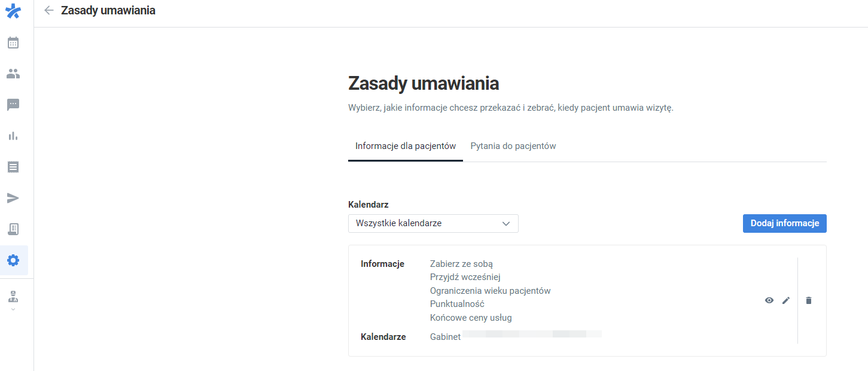This screenshot has width=868, height=371.
Task: Edit the information rule with the pencil icon
Action: point(785,300)
